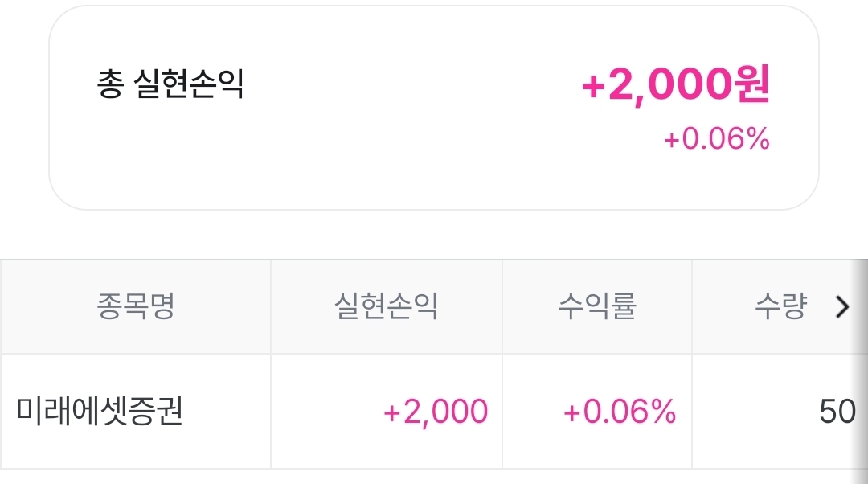The width and height of the screenshot is (868, 484).
Task: Open the 미래에셋증권 stock entry
Action: (100, 412)
